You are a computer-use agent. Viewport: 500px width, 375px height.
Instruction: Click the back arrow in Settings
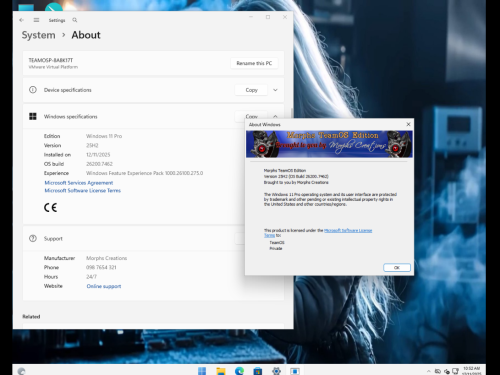pyautogui.click(x=22, y=20)
